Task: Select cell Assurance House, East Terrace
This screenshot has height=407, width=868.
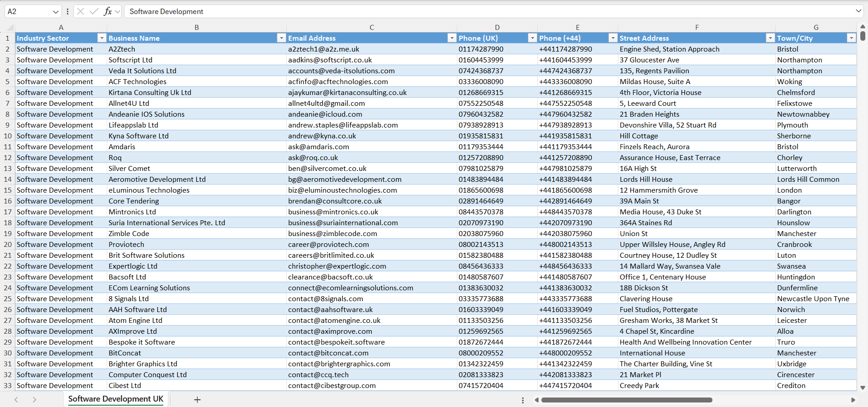Action: (697, 157)
